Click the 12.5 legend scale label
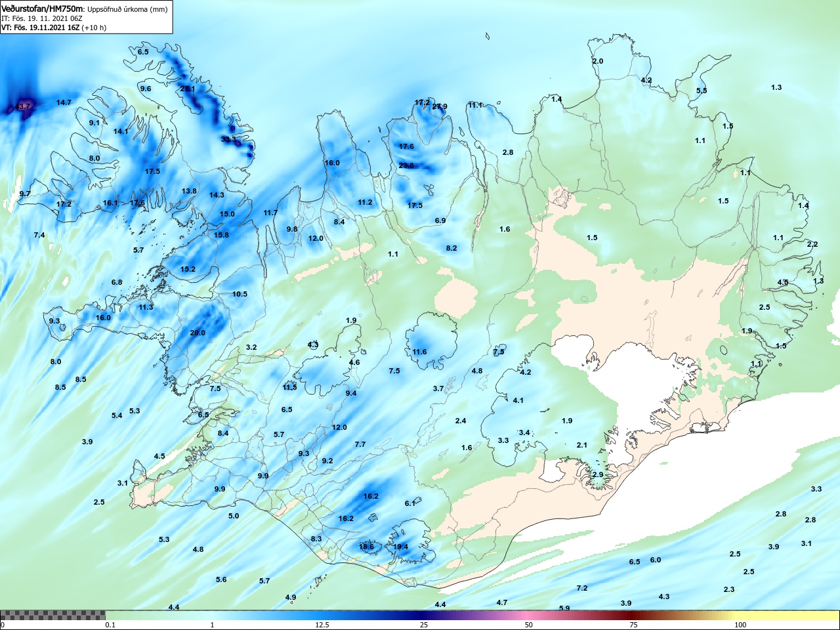The width and height of the screenshot is (840, 630). [322, 625]
